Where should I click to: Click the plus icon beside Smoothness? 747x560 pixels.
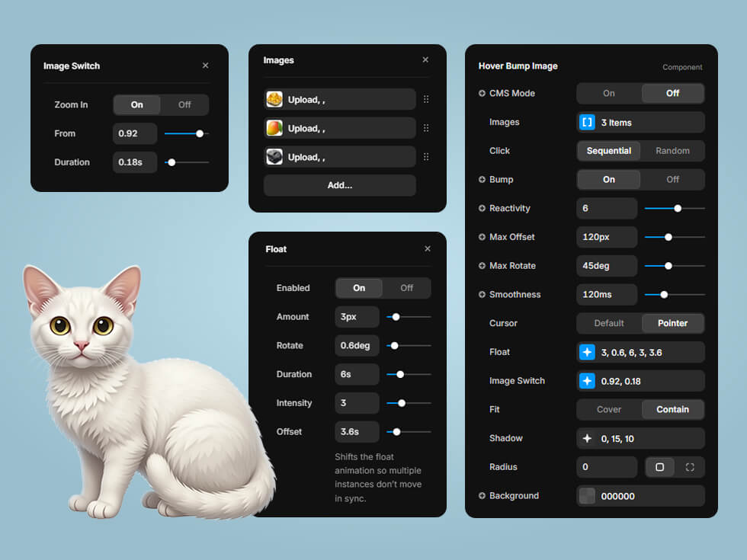[482, 295]
